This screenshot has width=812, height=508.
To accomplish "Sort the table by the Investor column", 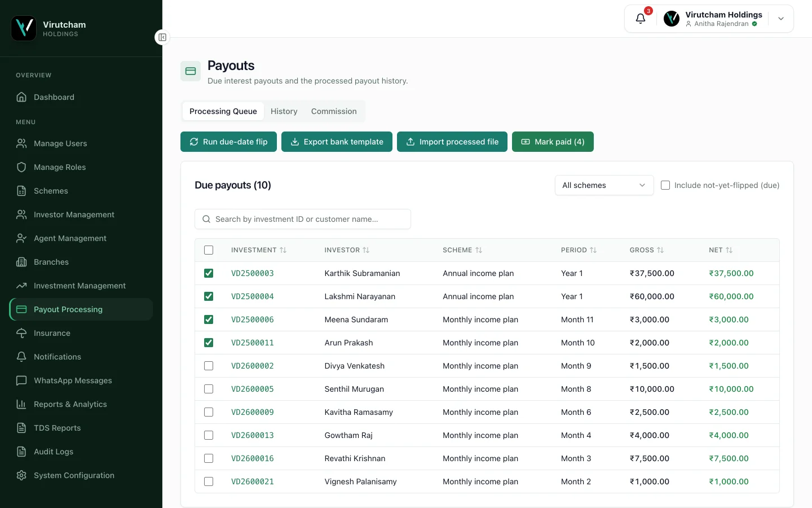I will pos(347,250).
